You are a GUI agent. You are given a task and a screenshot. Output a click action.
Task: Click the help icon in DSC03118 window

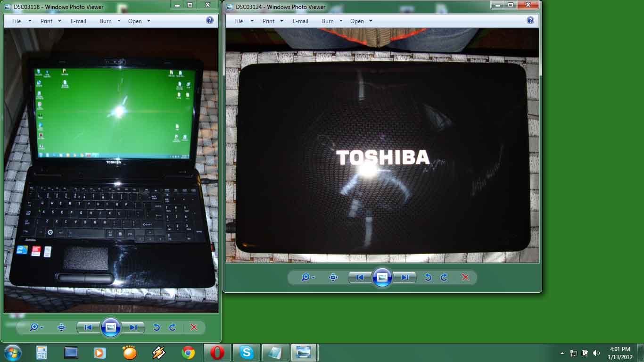click(x=210, y=20)
